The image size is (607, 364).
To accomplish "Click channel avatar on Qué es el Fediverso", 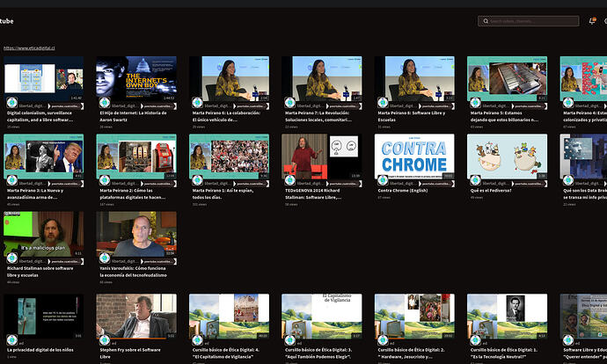I will tap(475, 180).
